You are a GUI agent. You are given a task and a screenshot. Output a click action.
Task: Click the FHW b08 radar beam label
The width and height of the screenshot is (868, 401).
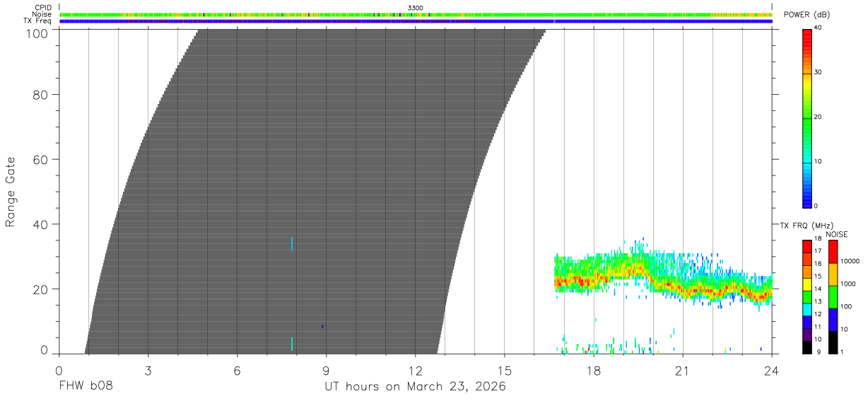85,386
